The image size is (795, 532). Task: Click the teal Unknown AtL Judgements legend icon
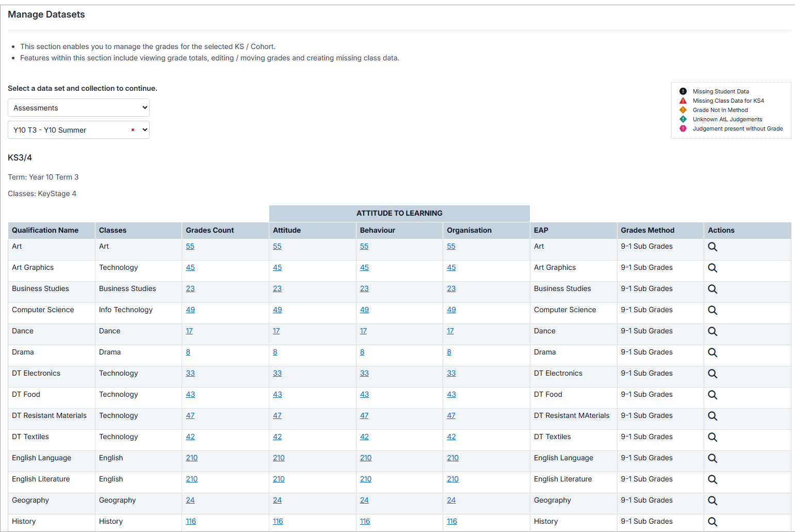[683, 119]
